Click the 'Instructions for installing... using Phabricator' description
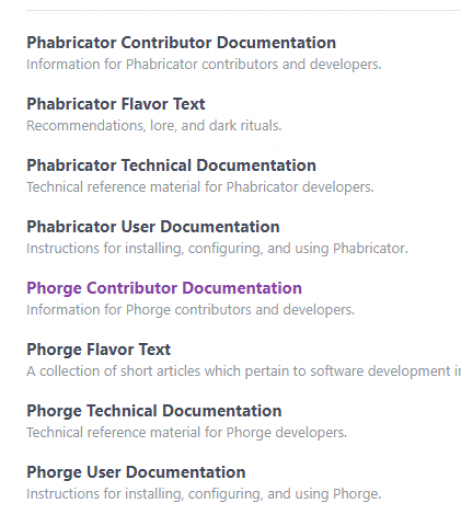Screen dimensions: 461x526 [217, 249]
